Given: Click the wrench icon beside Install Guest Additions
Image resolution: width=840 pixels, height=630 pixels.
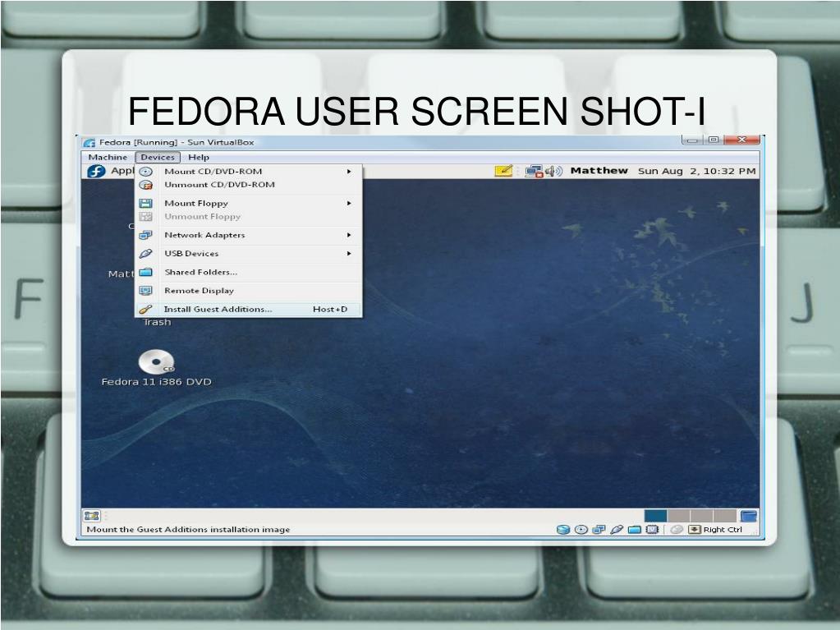Looking at the screenshot, I should pyautogui.click(x=145, y=309).
